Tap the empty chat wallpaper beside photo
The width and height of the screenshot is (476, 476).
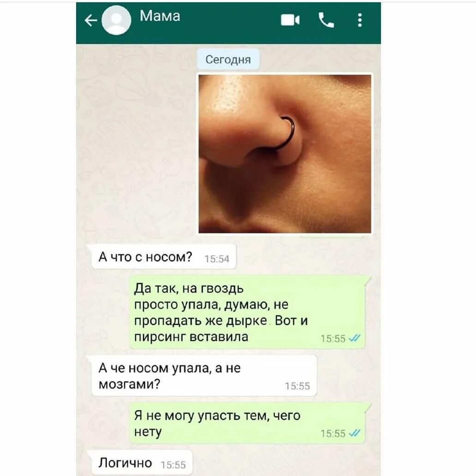coord(137,152)
